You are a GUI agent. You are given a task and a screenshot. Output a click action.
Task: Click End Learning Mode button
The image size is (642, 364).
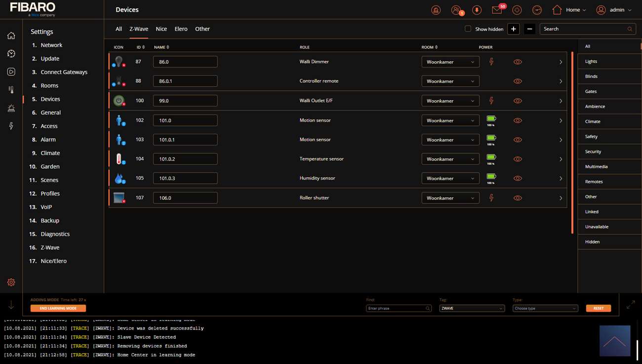pyautogui.click(x=58, y=308)
